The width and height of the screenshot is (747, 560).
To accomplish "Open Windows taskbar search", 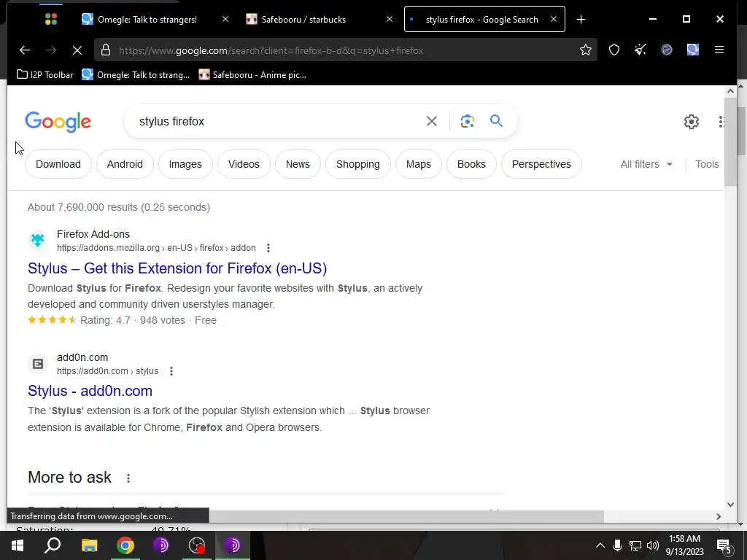I will point(53,545).
